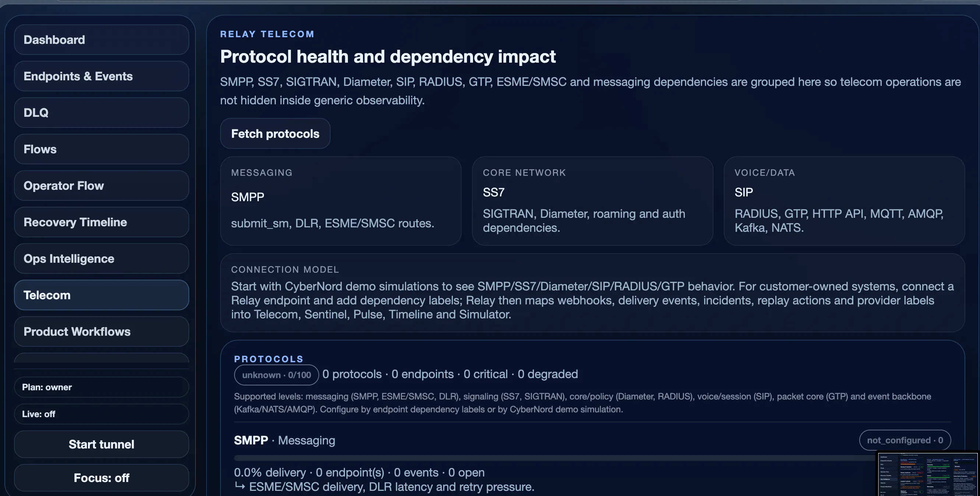Click the page intro paragraph starting 'SMPP, SS7, SIGTRAN'
Image resolution: width=980 pixels, height=496 pixels.
[x=591, y=91]
